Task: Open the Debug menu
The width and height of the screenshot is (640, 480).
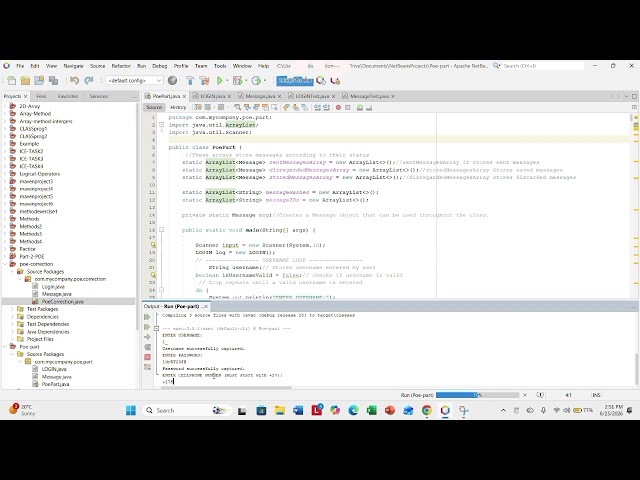Action: (x=160, y=66)
